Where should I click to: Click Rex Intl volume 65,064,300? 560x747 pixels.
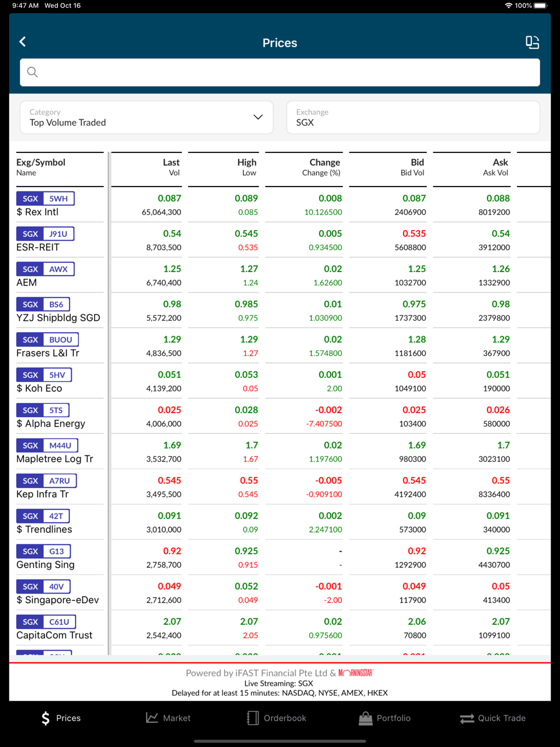pyautogui.click(x=161, y=212)
